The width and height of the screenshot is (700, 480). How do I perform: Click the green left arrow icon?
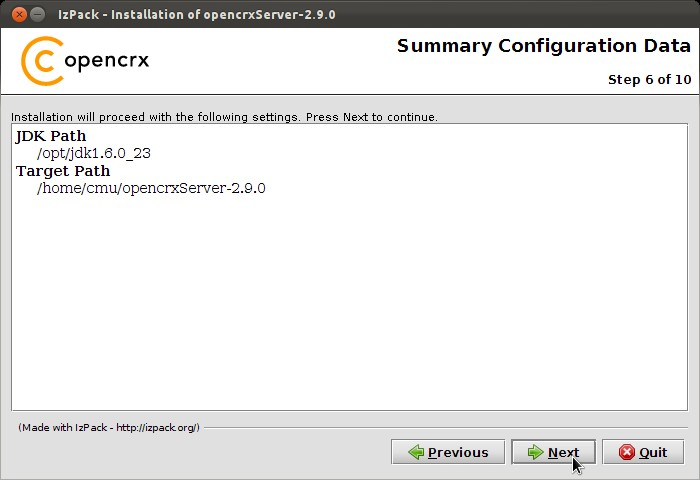(416, 452)
